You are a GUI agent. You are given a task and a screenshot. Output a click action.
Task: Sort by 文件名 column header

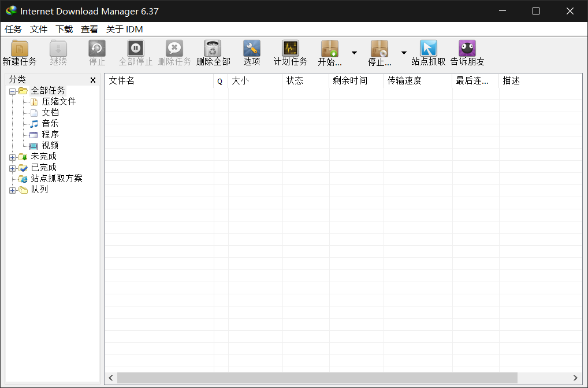click(159, 81)
